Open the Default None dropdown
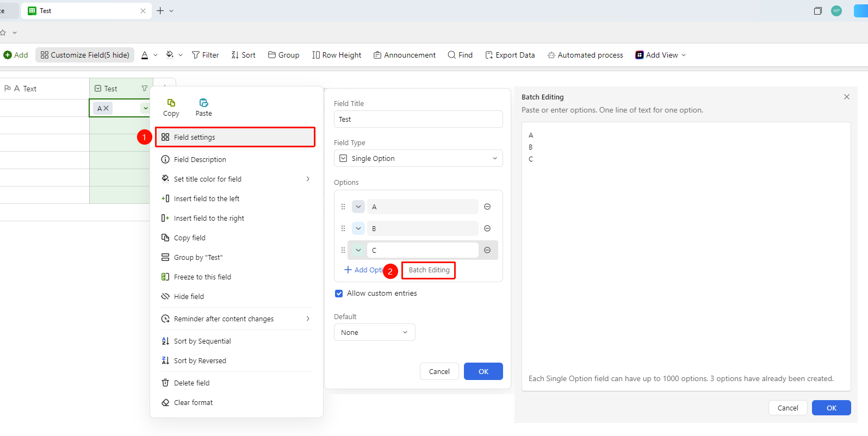The height and width of the screenshot is (436, 868). point(375,332)
